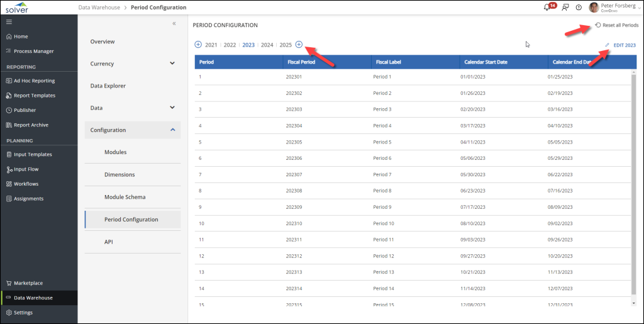Open the help question mark icon
Image resolution: width=644 pixels, height=324 pixels.
coord(579,8)
